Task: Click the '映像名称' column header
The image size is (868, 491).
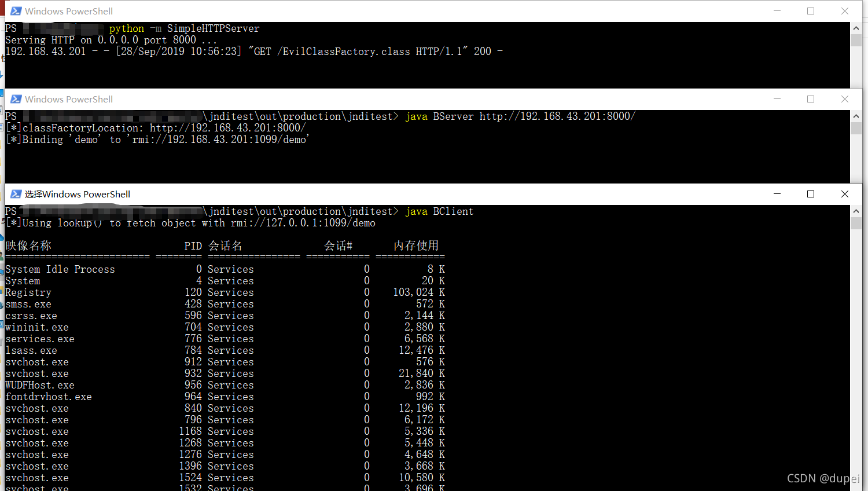Action: click(x=28, y=246)
